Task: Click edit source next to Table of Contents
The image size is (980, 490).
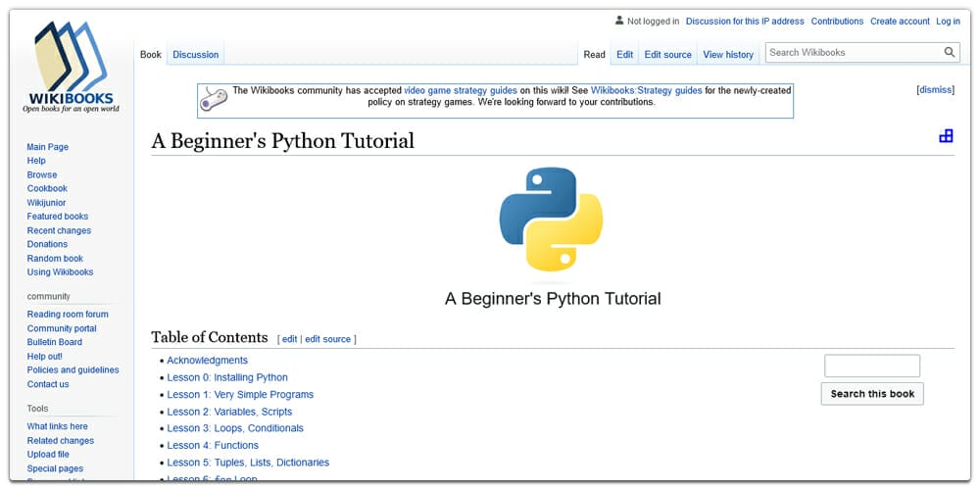Action: tap(327, 339)
